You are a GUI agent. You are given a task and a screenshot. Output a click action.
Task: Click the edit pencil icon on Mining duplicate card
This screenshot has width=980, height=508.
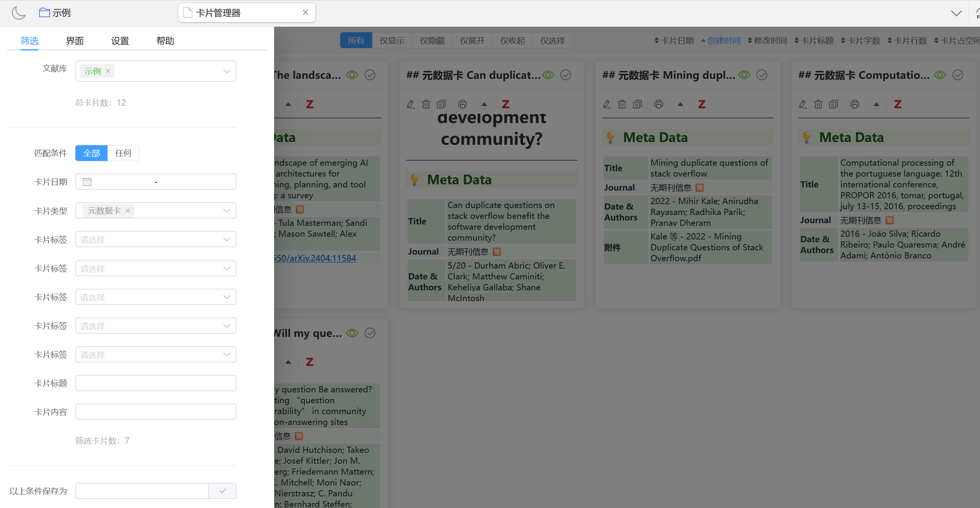607,104
